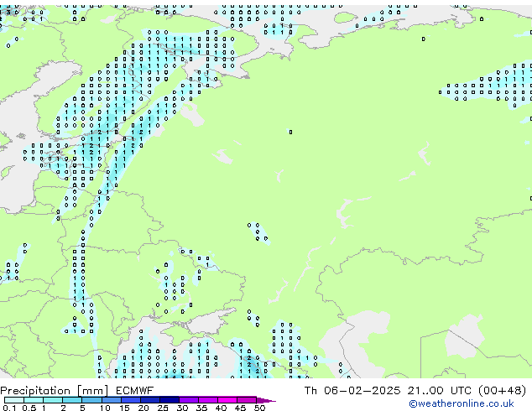Click legend swatch between 25 and 30
The image size is (532, 411).
point(170,400)
